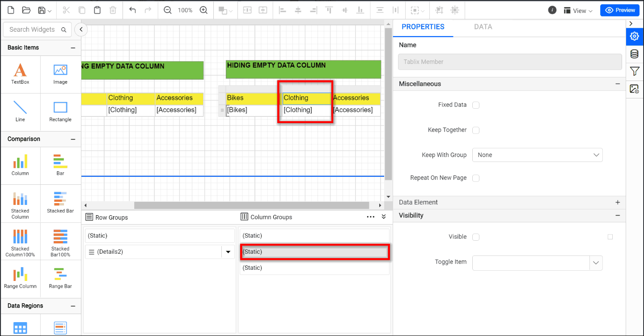This screenshot has width=644, height=336.
Task: Click the Undo arrow icon
Action: (x=132, y=10)
